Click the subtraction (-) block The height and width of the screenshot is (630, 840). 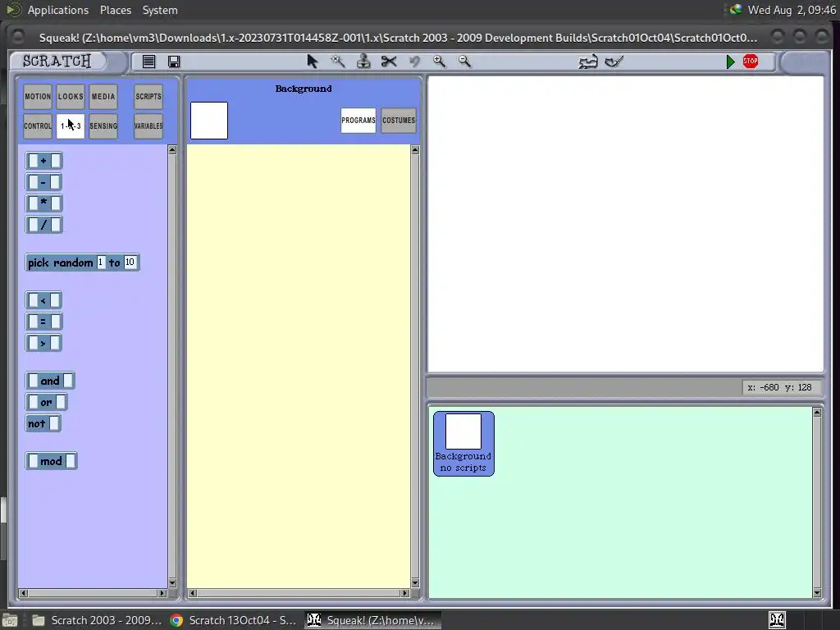click(44, 182)
